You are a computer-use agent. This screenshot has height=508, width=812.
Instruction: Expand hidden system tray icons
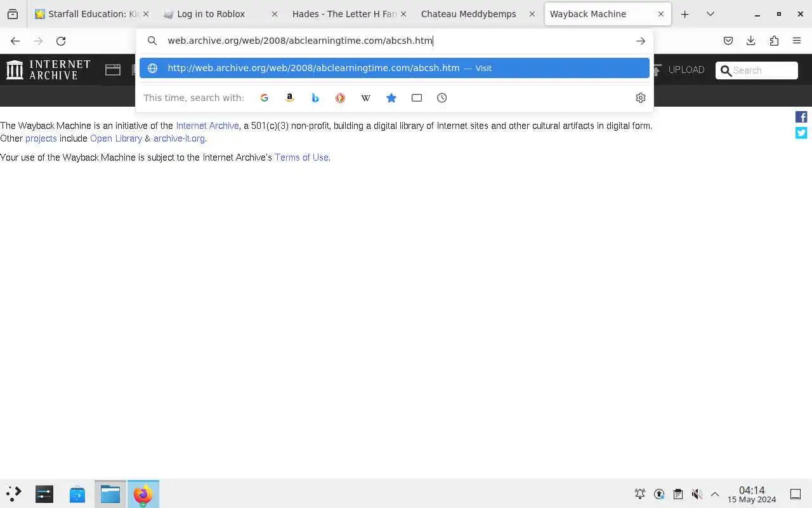(715, 494)
